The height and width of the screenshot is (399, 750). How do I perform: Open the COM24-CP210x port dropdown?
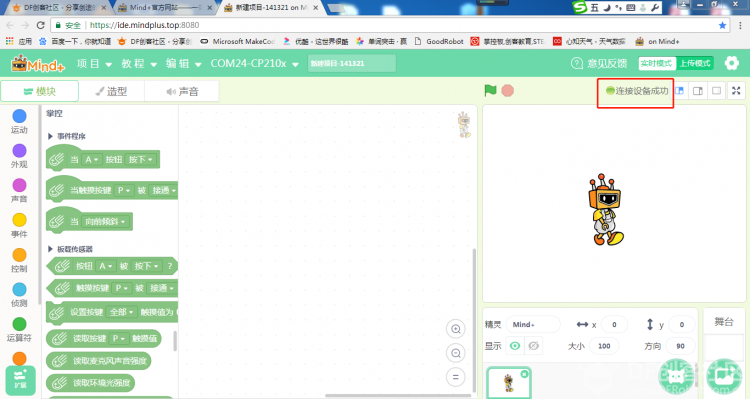pyautogui.click(x=254, y=64)
